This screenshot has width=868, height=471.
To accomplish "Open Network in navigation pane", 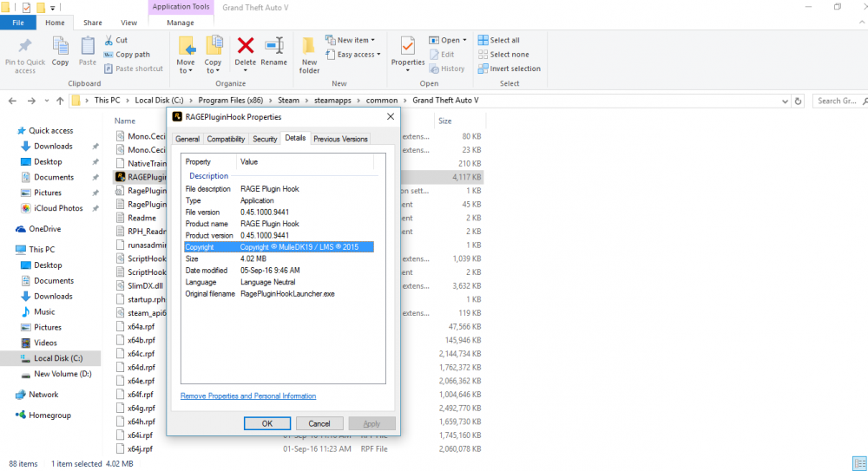I will (x=37, y=395).
